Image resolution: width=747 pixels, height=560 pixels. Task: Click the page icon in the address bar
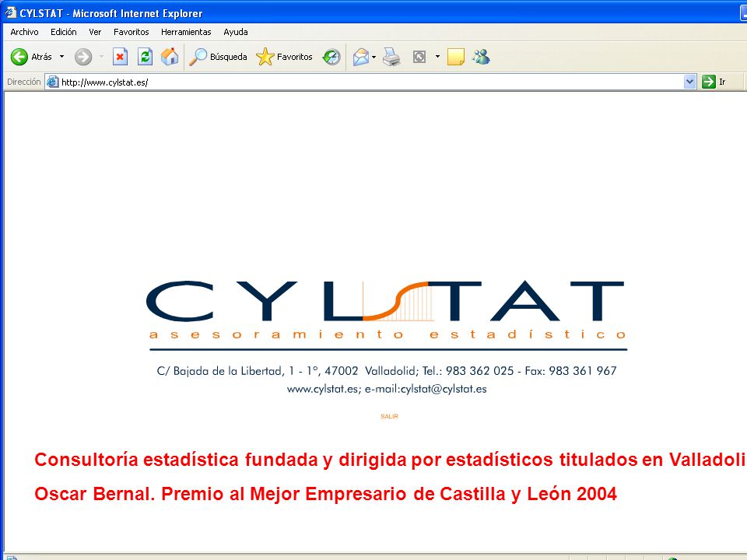(x=52, y=82)
